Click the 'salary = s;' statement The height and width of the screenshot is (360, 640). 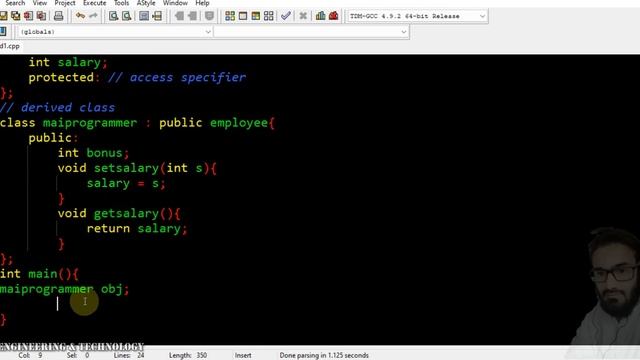coord(126,183)
